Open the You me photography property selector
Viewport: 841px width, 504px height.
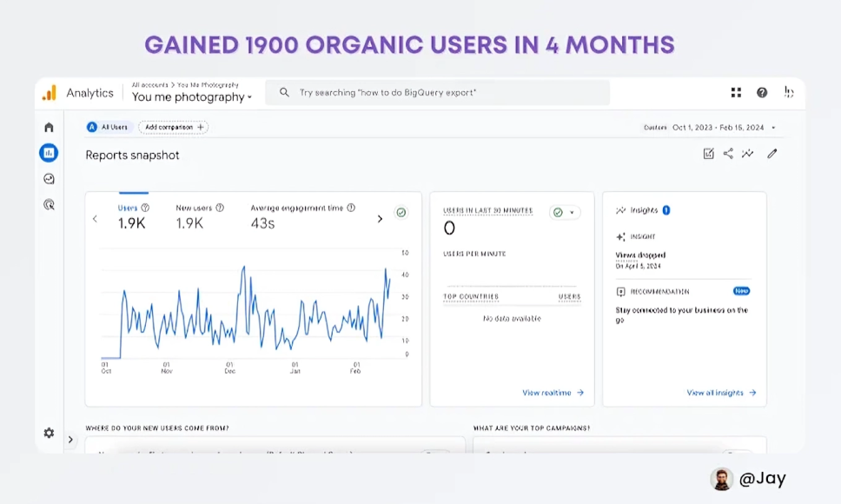tap(191, 97)
